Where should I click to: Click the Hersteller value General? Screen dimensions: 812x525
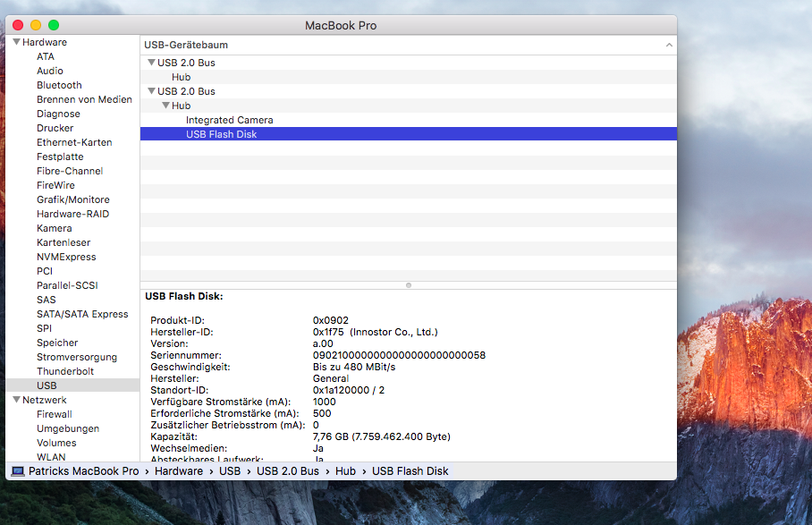click(x=331, y=378)
